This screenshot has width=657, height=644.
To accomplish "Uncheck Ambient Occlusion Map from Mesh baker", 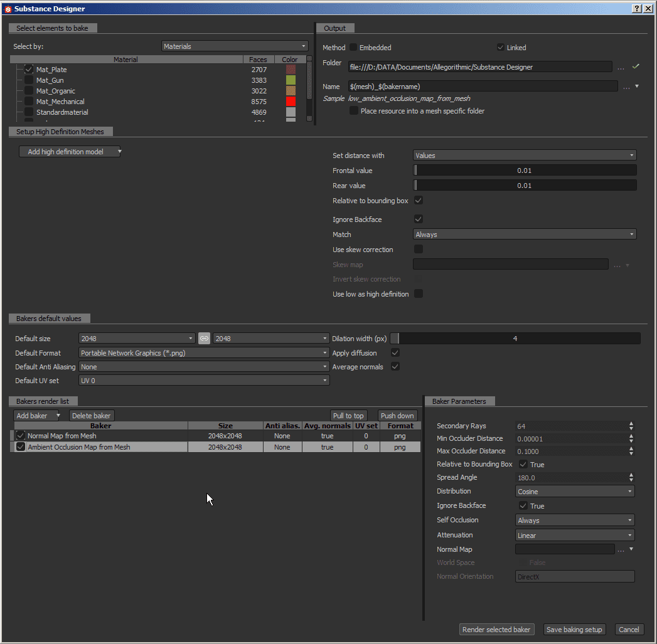I will [21, 446].
